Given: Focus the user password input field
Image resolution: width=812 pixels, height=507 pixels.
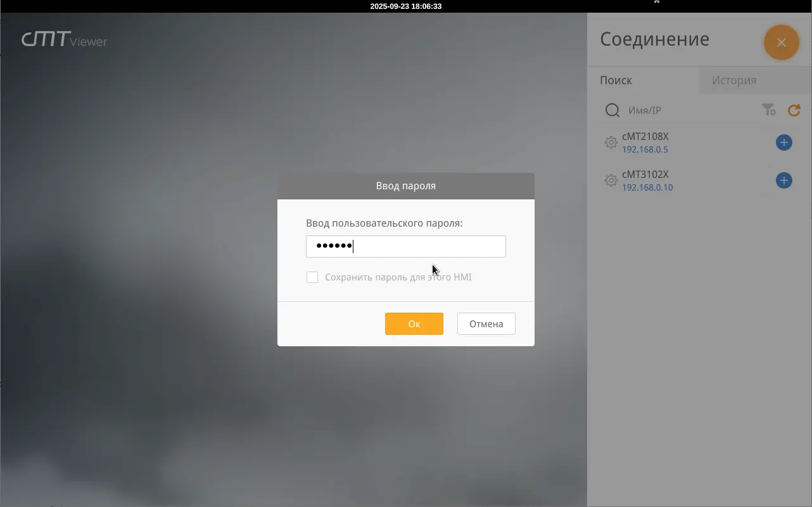Looking at the screenshot, I should (405, 246).
